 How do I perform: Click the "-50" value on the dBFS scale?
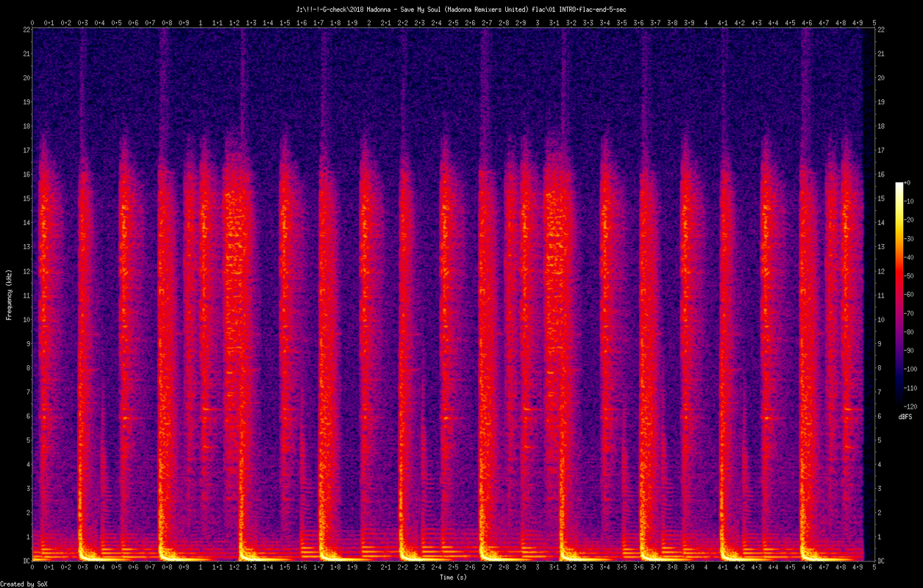coord(910,276)
